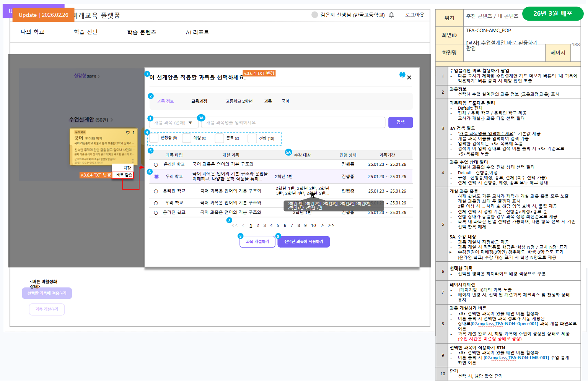Select the first 온라인 학교 row radio button
588x384 pixels.
[x=156, y=165]
